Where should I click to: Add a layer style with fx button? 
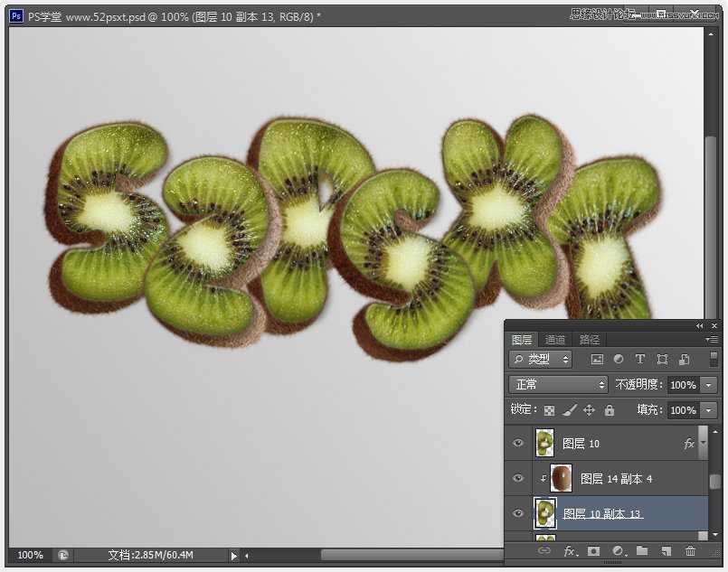571,550
